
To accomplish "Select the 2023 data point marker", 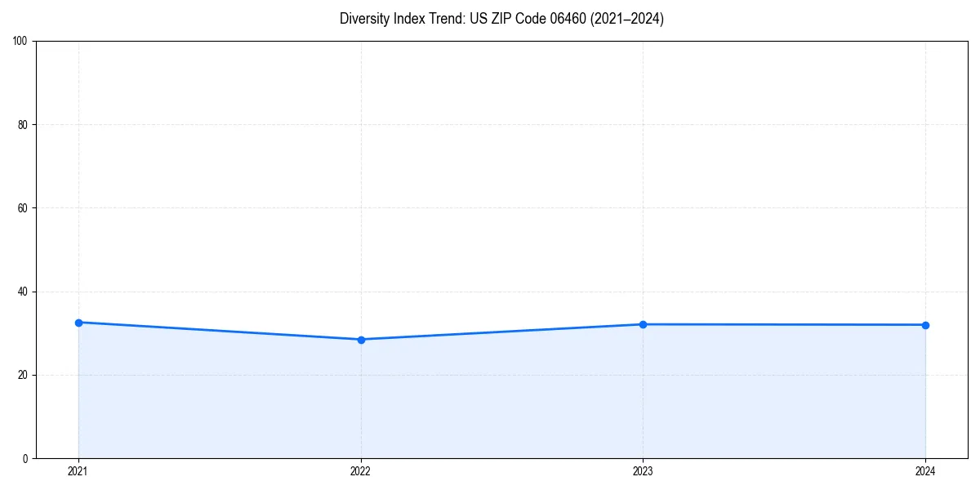I will pyautogui.click(x=643, y=325).
